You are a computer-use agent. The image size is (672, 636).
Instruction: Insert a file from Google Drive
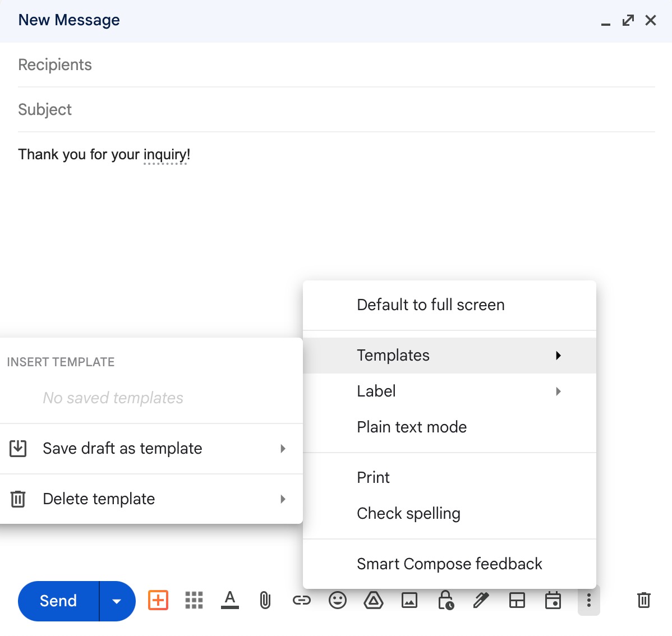374,600
